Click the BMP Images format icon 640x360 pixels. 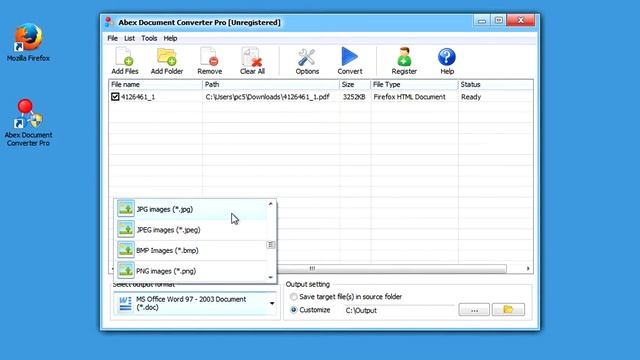(x=126, y=250)
